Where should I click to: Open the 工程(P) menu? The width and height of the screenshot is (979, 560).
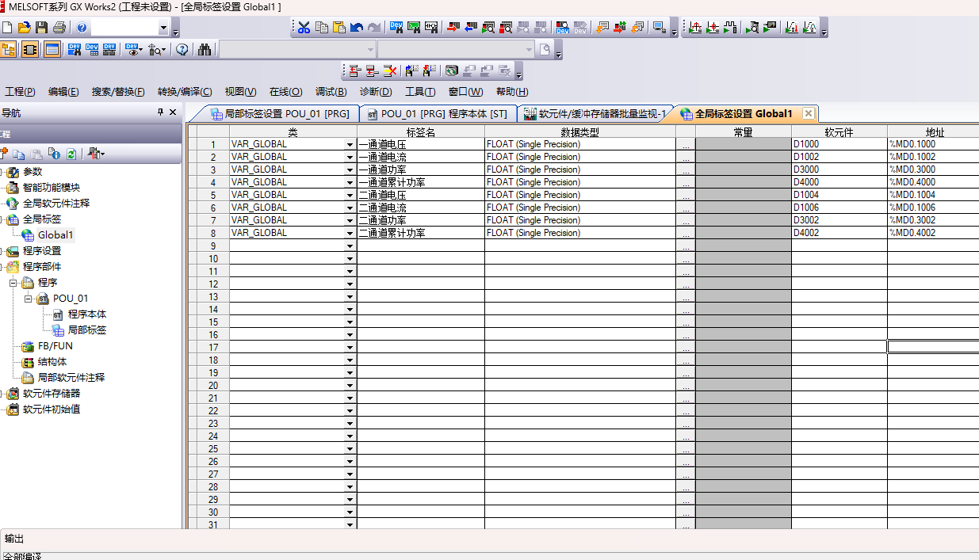click(x=20, y=92)
